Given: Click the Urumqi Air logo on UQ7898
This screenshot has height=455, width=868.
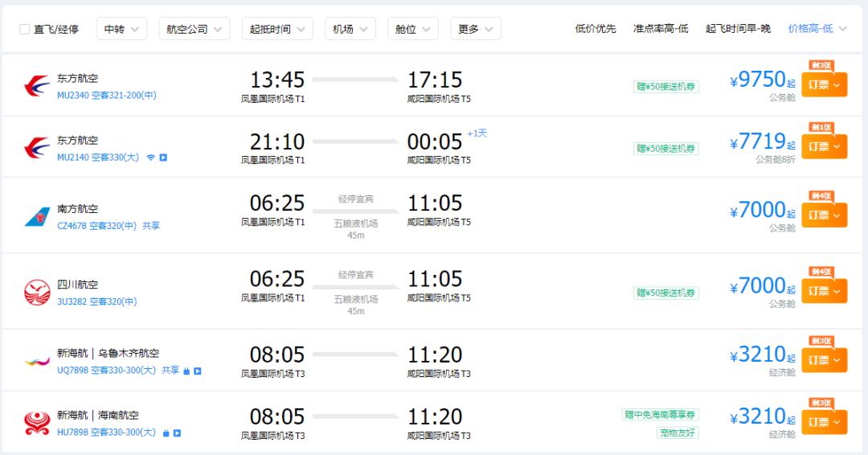Looking at the screenshot, I should pyautogui.click(x=37, y=361).
